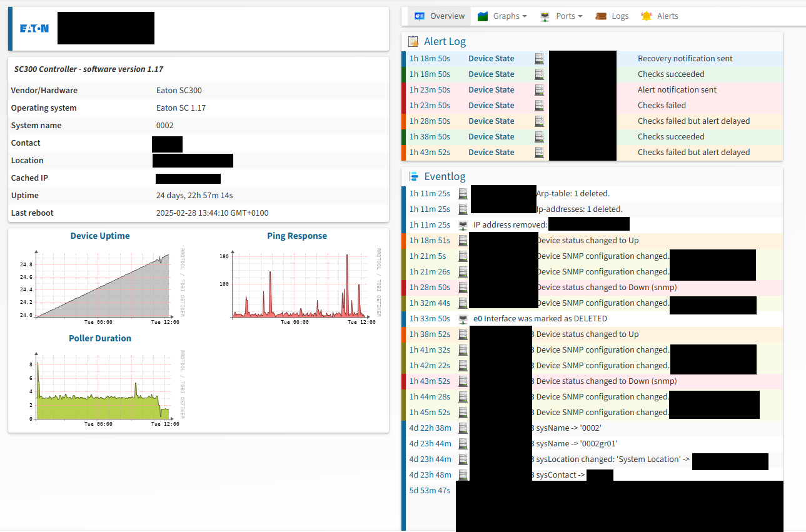Viewport: 806px width, 532px height.
Task: Click the Eaton vendor logo
Action: click(34, 28)
